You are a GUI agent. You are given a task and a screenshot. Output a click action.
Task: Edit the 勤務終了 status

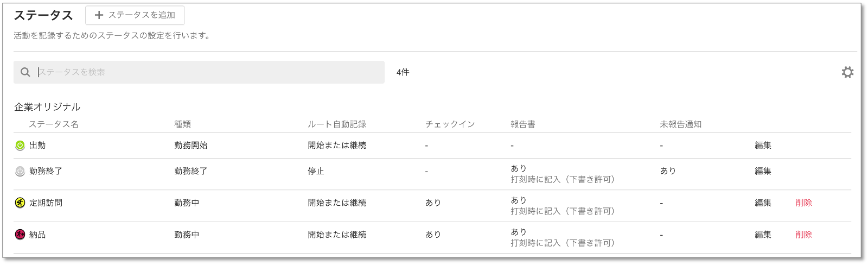click(x=763, y=171)
